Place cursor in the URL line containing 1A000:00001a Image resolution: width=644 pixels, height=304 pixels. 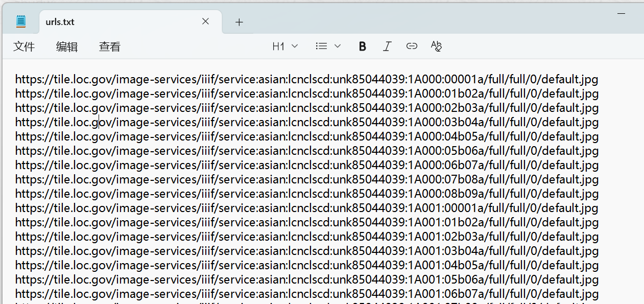(x=306, y=80)
